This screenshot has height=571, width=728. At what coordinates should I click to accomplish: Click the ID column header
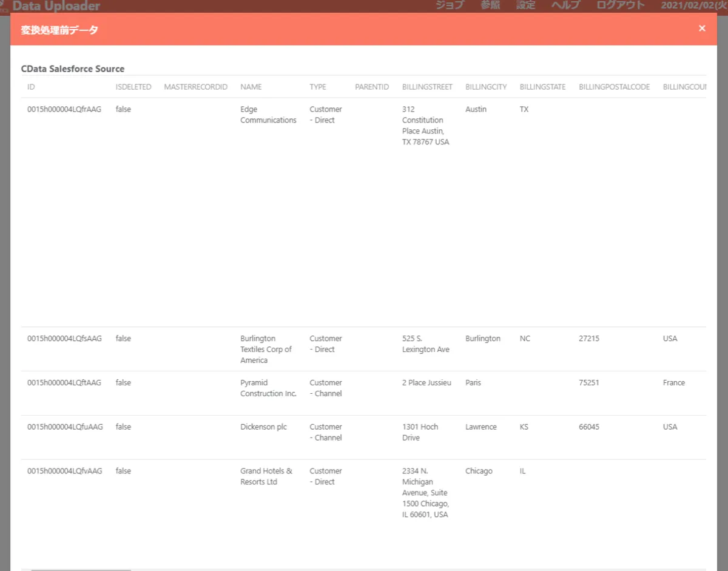(x=32, y=87)
